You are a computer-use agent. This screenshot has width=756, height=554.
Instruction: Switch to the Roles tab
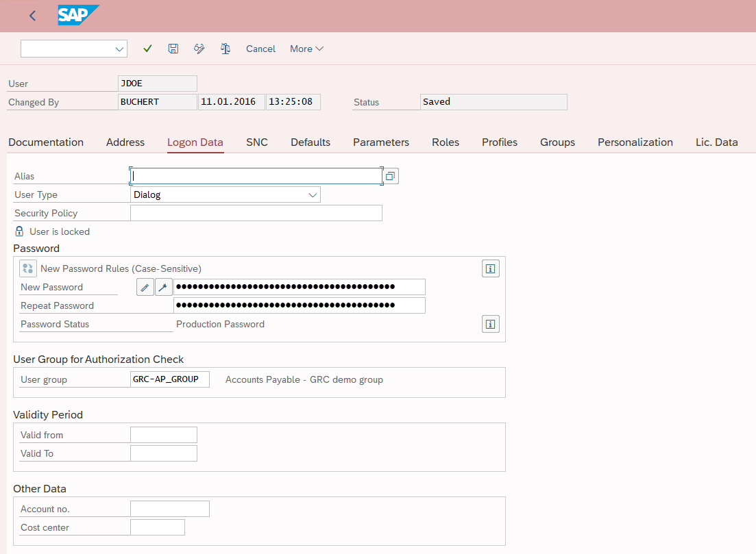point(446,142)
